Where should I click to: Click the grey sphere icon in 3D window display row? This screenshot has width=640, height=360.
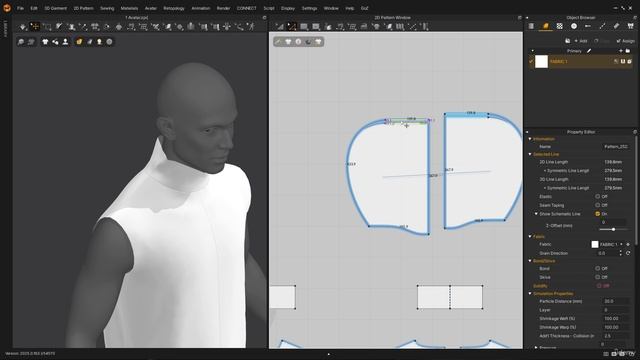pos(109,42)
